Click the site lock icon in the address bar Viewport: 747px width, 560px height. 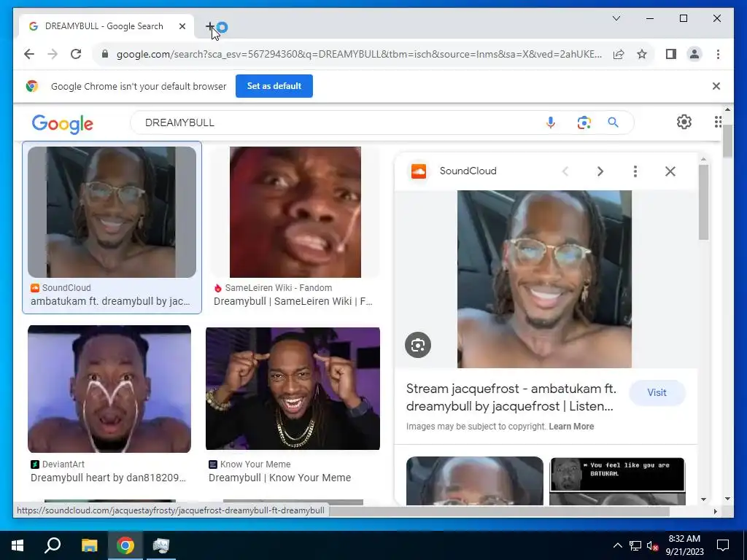[x=105, y=54]
